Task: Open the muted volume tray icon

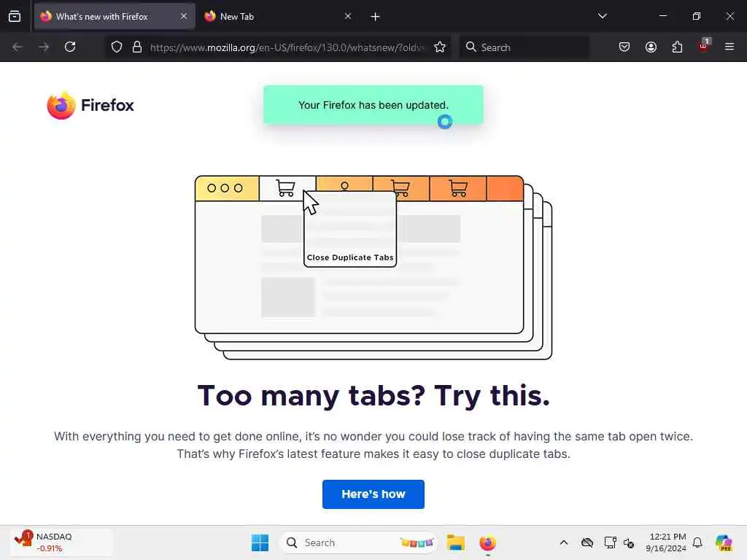Action: [629, 542]
